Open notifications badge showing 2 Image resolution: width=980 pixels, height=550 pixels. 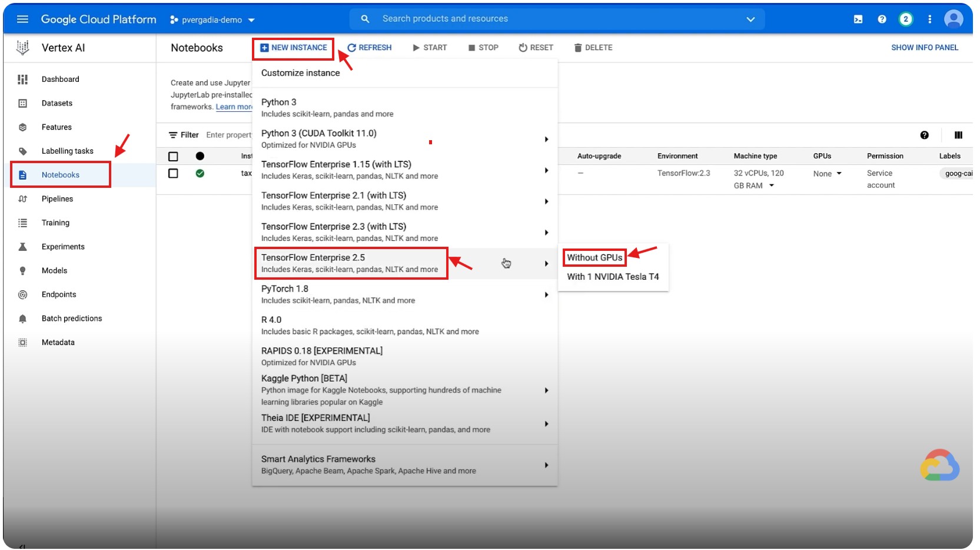click(906, 19)
